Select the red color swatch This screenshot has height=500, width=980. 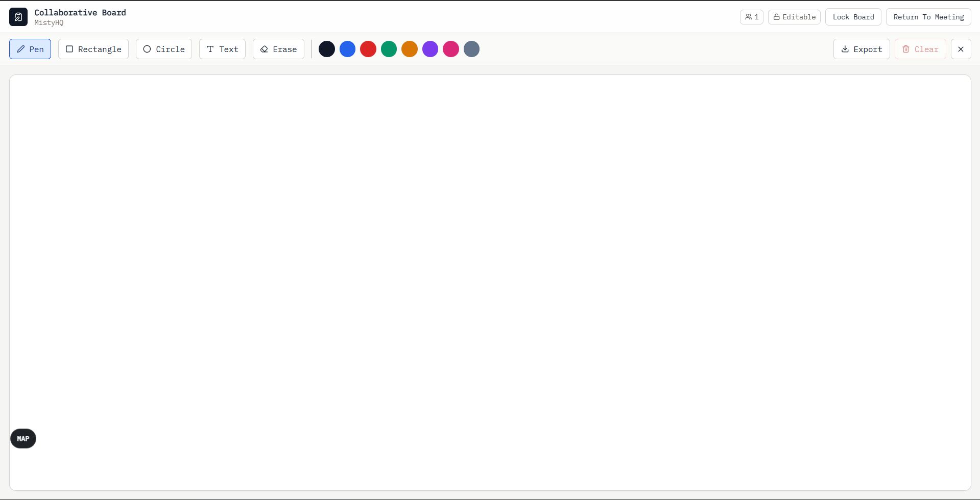click(x=368, y=49)
